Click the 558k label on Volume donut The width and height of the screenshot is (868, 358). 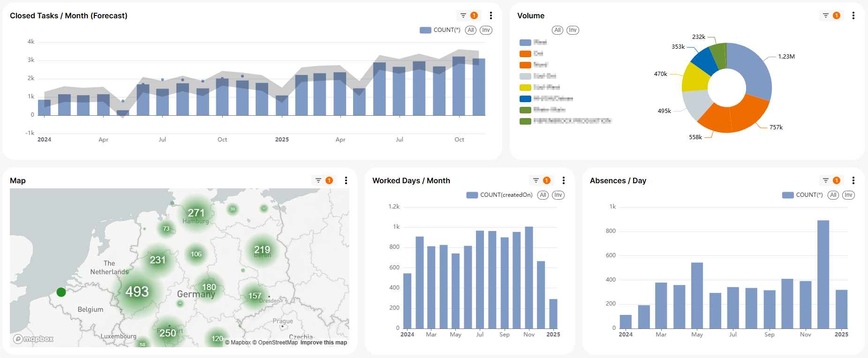[x=695, y=137]
